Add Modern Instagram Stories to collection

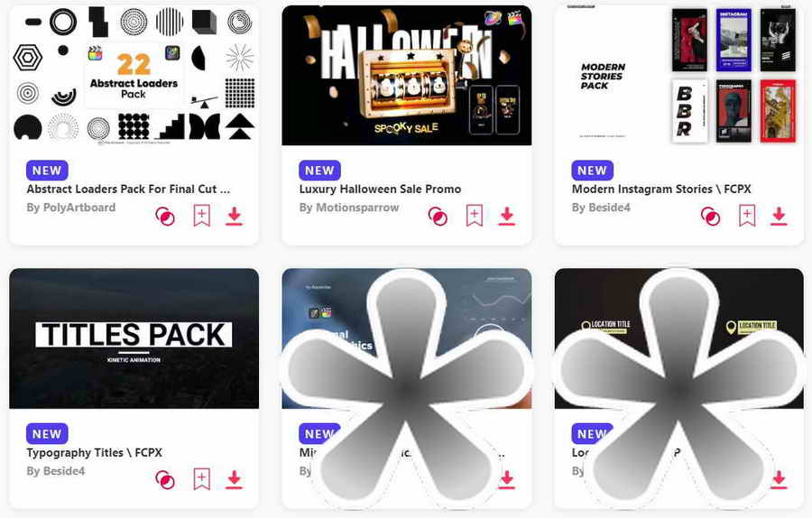(747, 216)
